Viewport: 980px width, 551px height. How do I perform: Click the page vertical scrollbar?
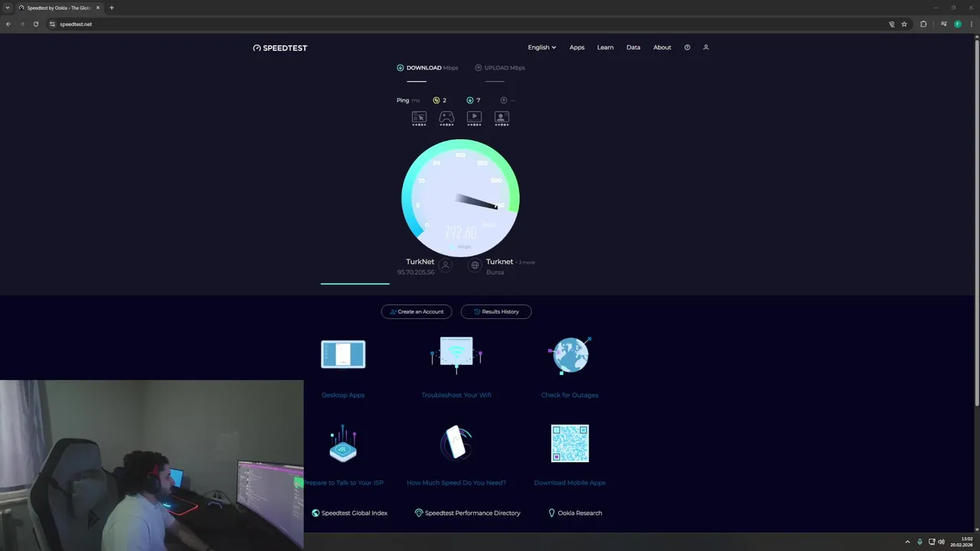pos(976,222)
